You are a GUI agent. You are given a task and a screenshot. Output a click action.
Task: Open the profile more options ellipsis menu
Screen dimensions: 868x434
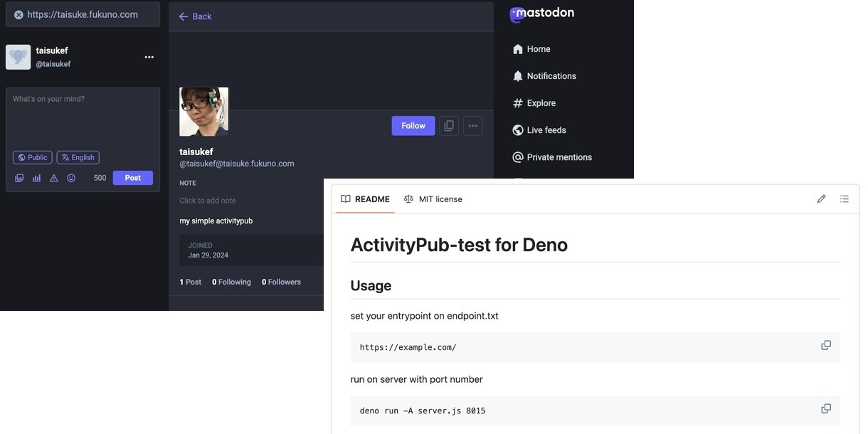point(473,126)
